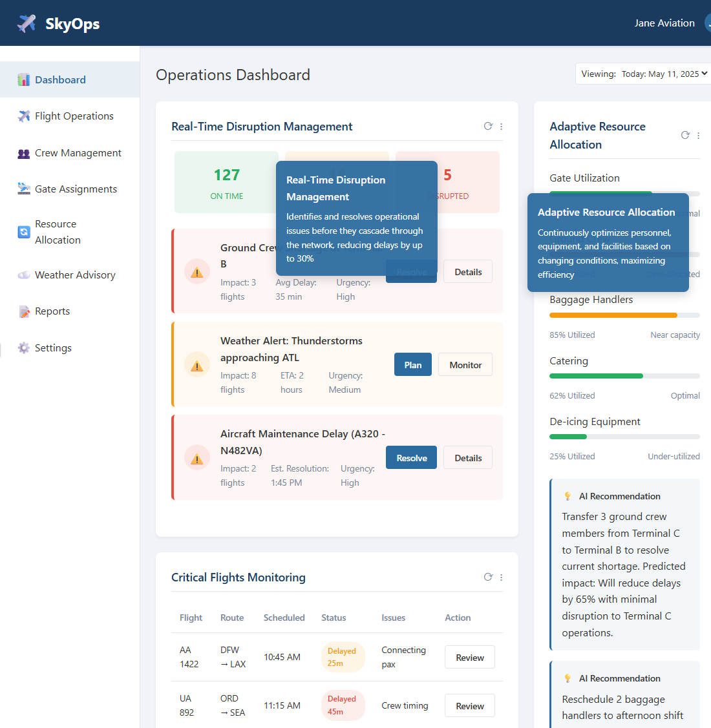The height and width of the screenshot is (728, 711).
Task: Click the Action column header
Action: [458, 618]
